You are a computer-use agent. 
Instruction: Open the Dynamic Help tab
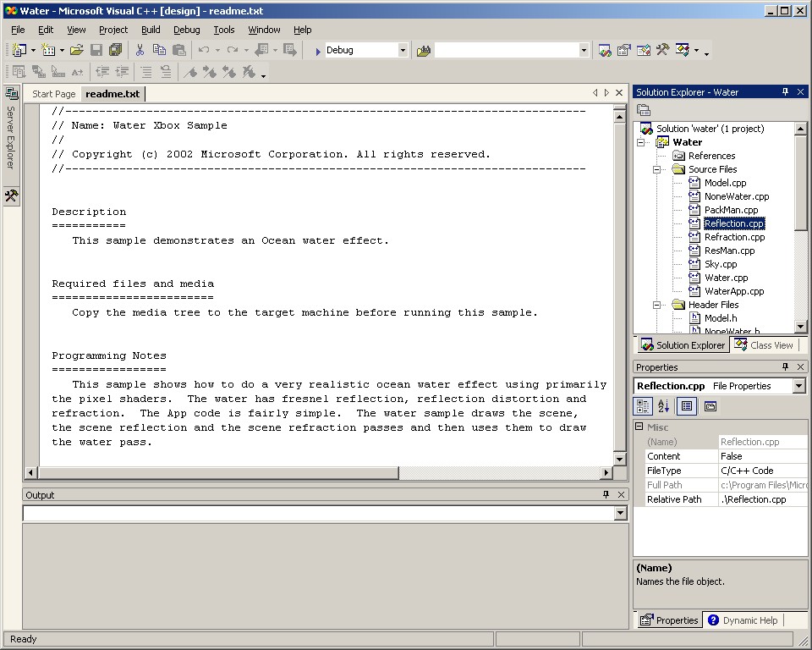(x=743, y=620)
